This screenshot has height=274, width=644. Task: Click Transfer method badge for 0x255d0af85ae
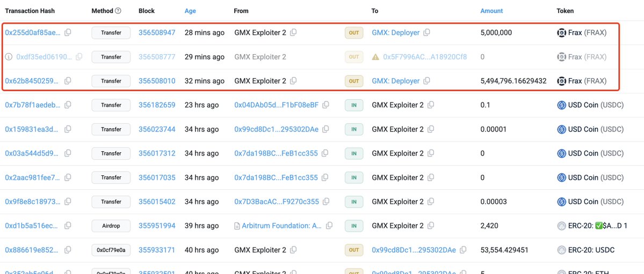(x=111, y=32)
